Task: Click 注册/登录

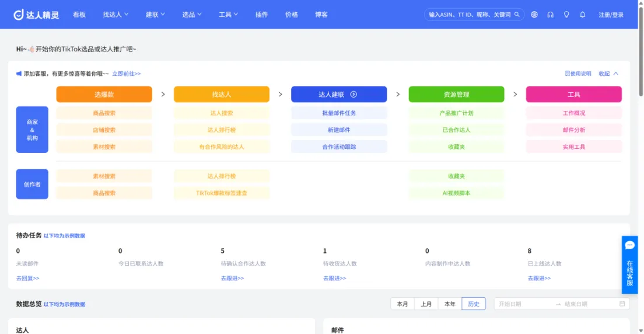Action: 611,15
